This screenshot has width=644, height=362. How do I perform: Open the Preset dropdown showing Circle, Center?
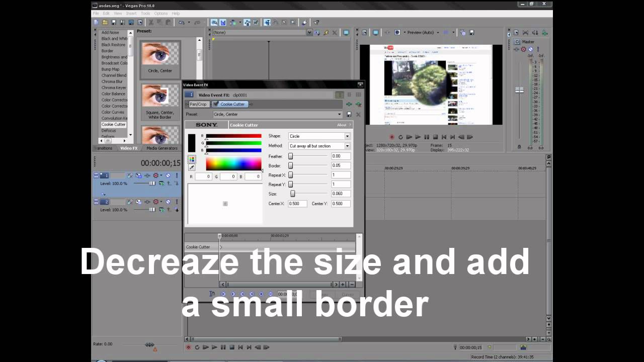coord(278,114)
